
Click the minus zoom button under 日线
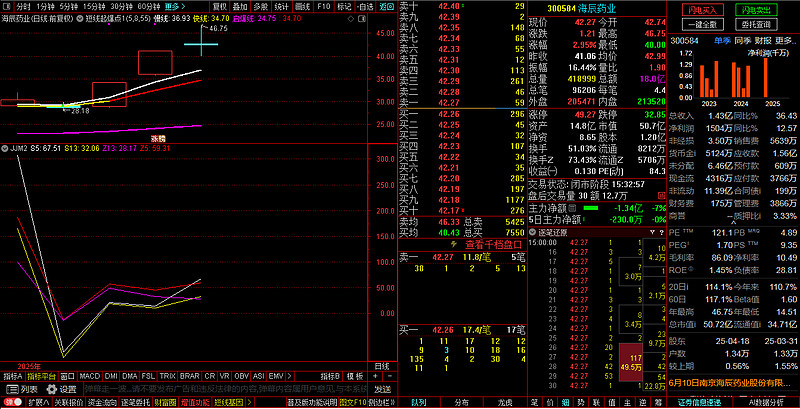(x=389, y=376)
